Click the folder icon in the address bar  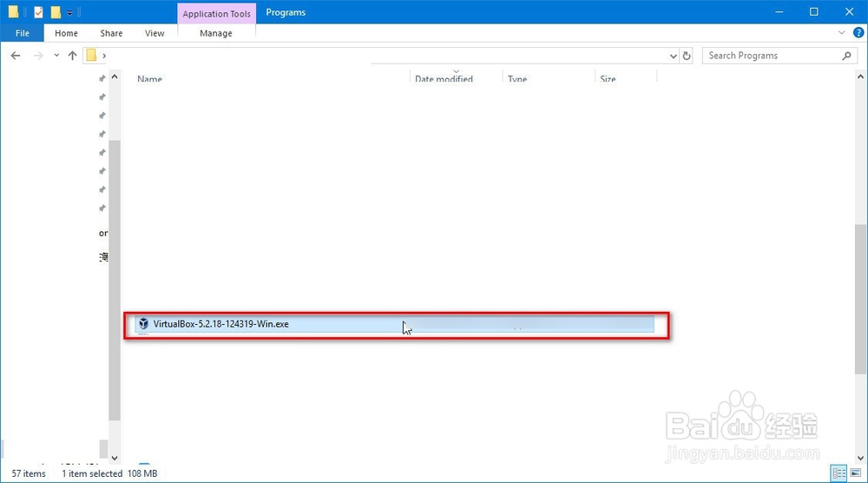point(91,56)
